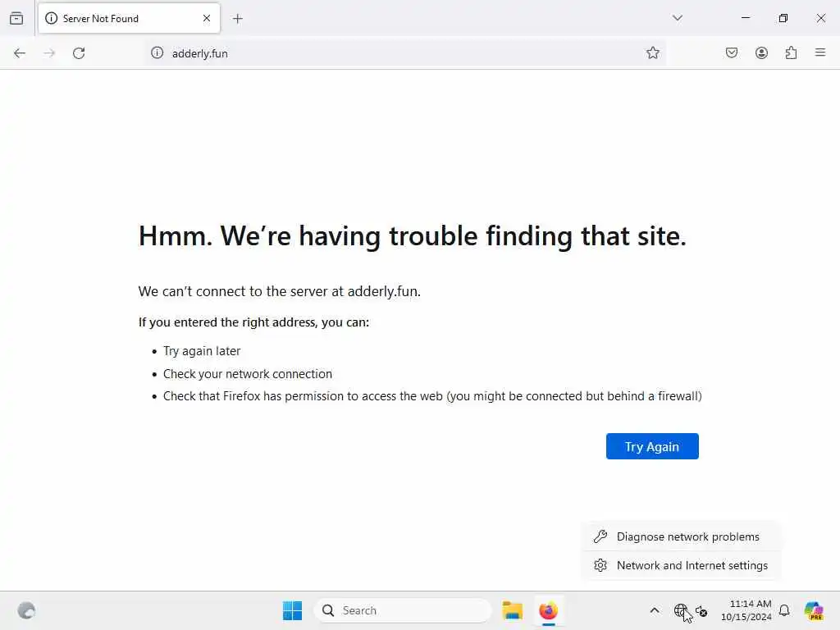Open the Extensions panel
The width and height of the screenshot is (840, 630).
[x=791, y=52]
